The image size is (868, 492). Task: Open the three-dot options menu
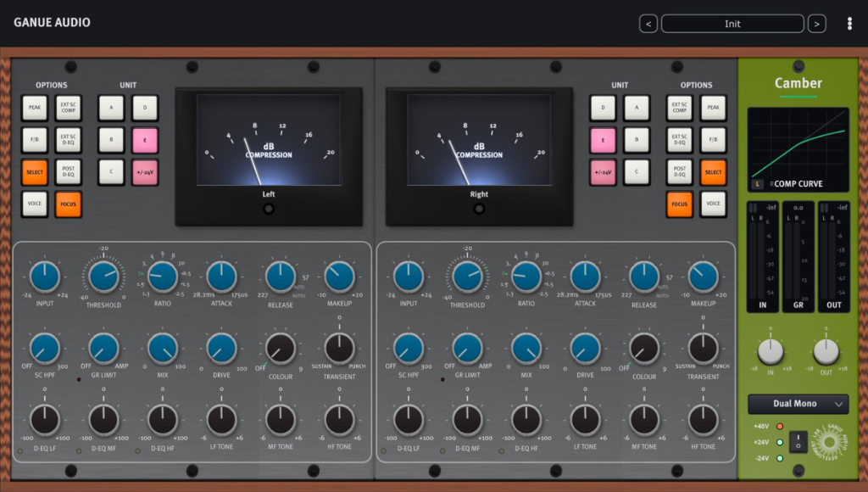coord(849,23)
